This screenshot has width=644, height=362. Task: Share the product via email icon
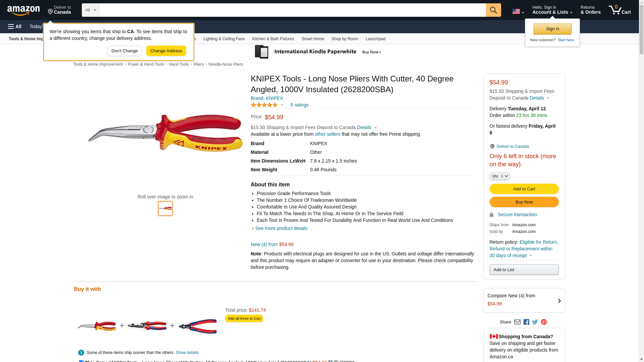(x=517, y=322)
